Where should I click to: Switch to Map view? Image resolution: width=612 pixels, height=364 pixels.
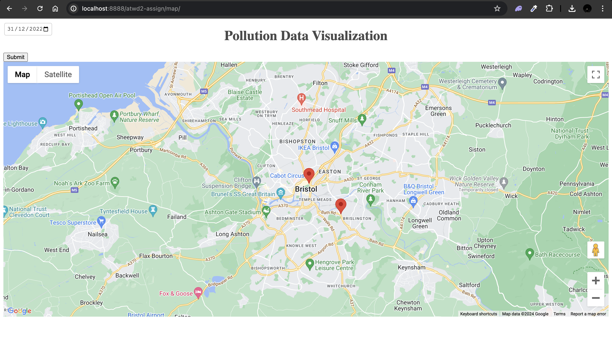coord(22,74)
